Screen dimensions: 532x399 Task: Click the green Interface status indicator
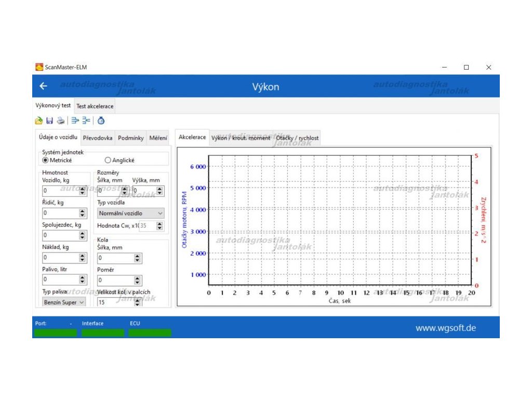click(103, 332)
